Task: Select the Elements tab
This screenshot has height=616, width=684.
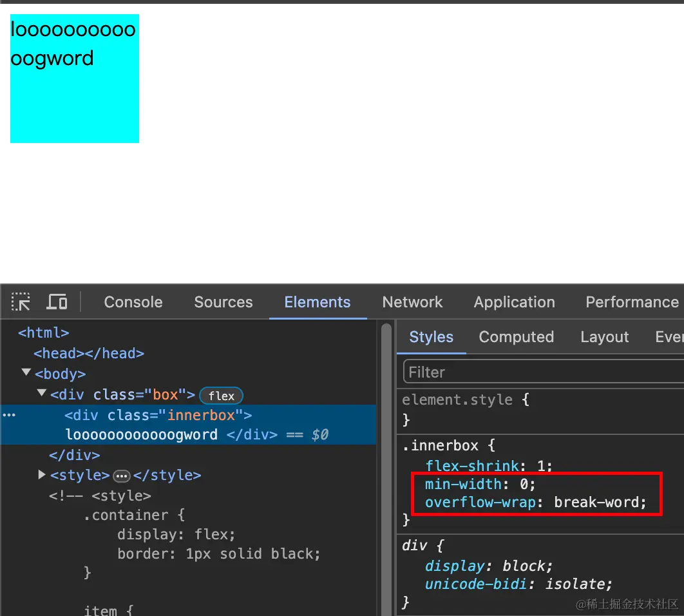Action: tap(317, 302)
